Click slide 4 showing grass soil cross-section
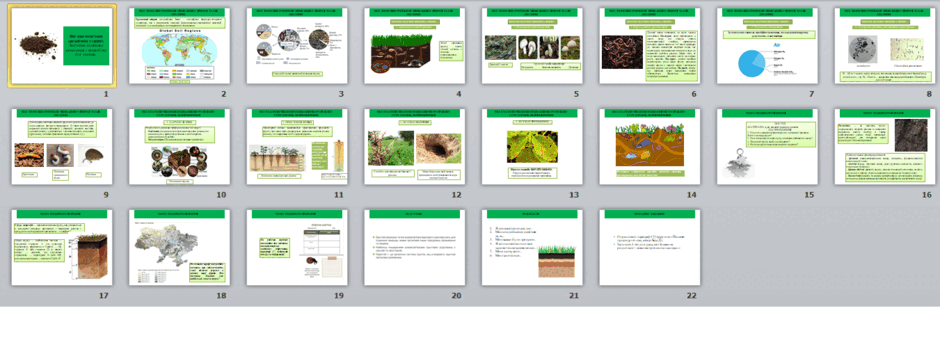 (x=414, y=46)
